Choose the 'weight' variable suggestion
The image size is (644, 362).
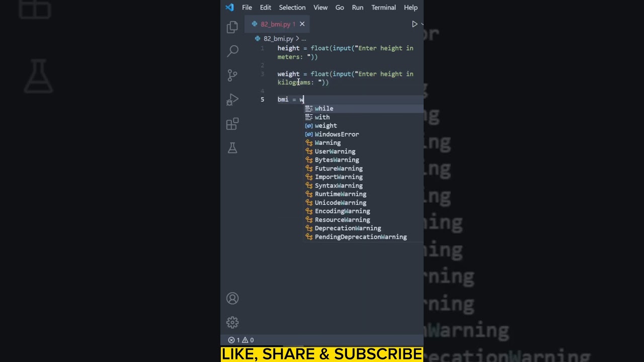tap(363, 126)
